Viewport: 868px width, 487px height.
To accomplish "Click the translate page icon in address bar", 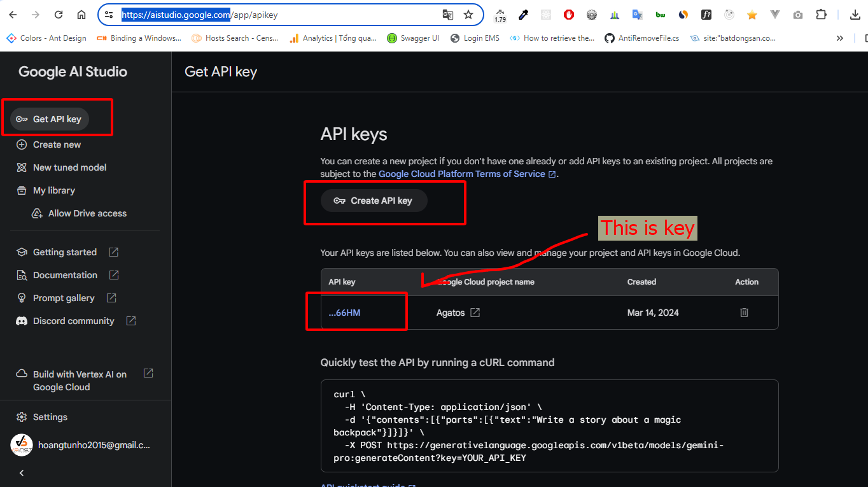I will (448, 15).
